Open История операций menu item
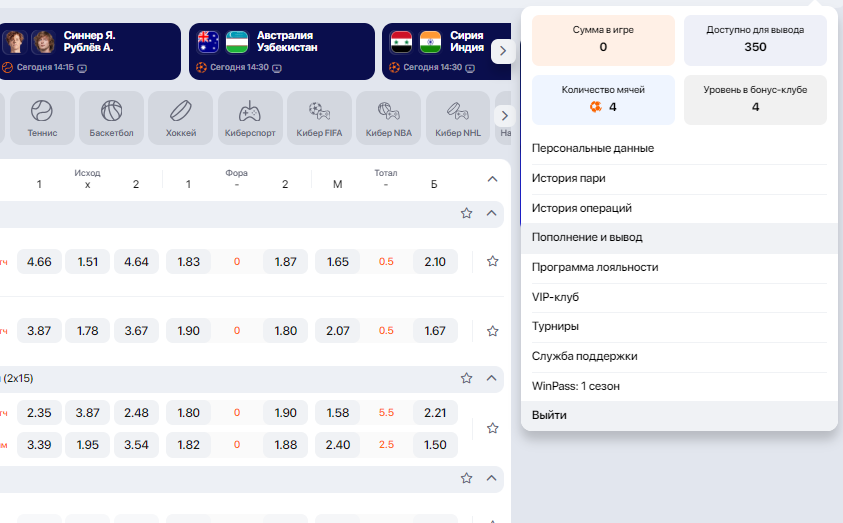Viewport: 843px width, 523px height. click(x=679, y=209)
